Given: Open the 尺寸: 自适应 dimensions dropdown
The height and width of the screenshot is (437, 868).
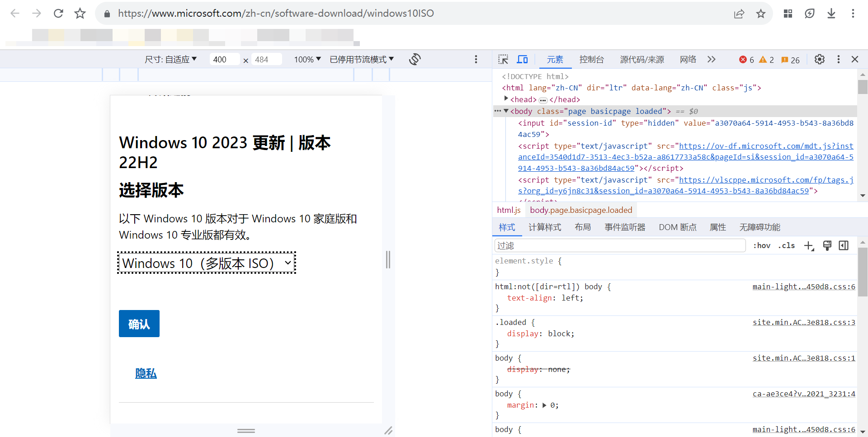Looking at the screenshot, I should (171, 59).
